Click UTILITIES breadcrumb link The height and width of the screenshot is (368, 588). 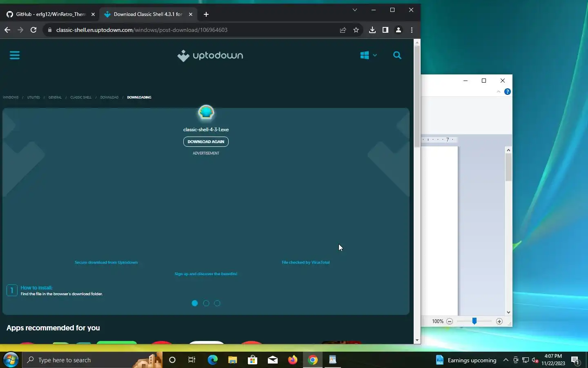tap(33, 97)
